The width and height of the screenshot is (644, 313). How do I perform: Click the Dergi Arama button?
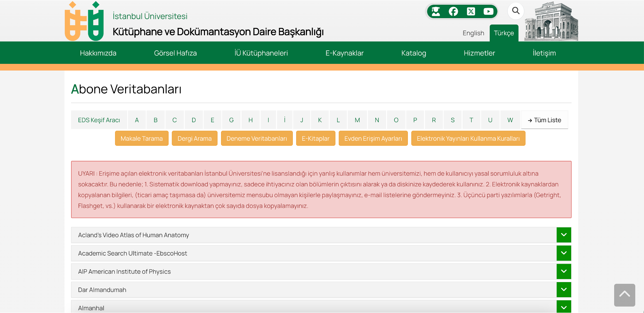195,138
